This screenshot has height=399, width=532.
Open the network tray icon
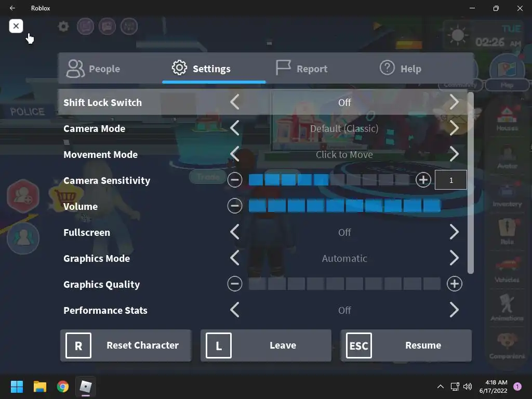[x=455, y=387]
